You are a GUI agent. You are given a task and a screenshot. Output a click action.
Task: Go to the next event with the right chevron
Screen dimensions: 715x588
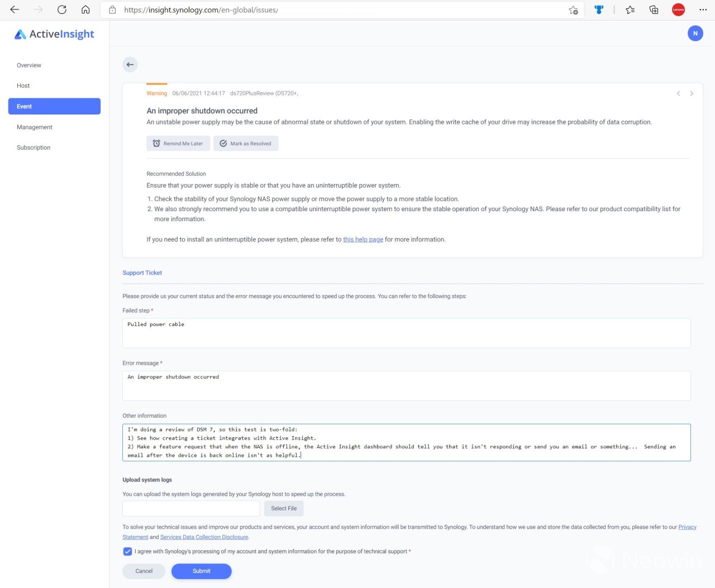[692, 93]
